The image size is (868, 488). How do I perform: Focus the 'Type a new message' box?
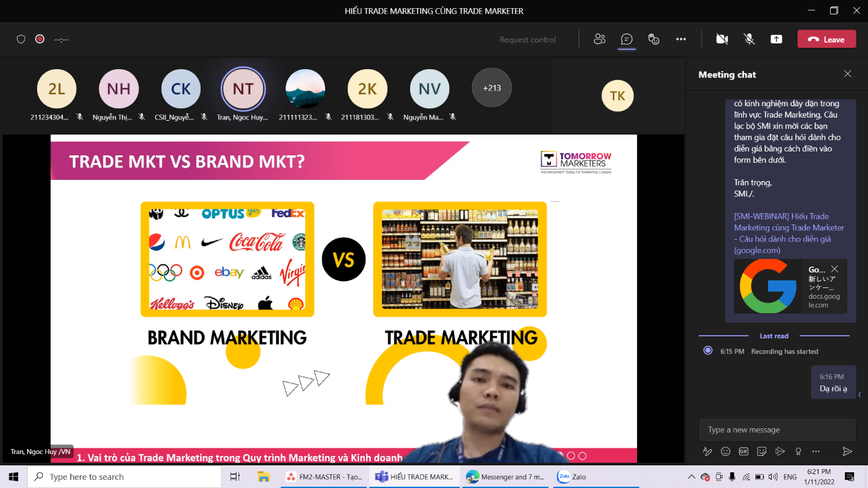coord(777,430)
